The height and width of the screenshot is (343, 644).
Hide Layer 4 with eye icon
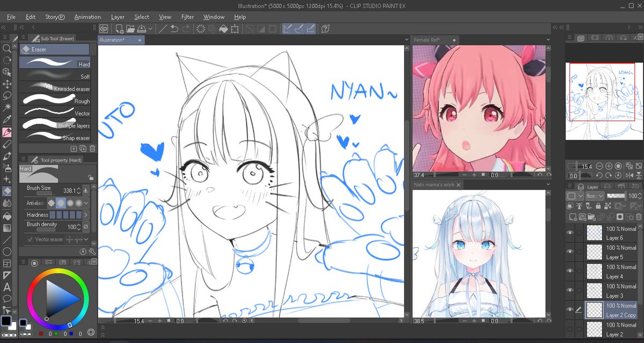[x=570, y=271]
